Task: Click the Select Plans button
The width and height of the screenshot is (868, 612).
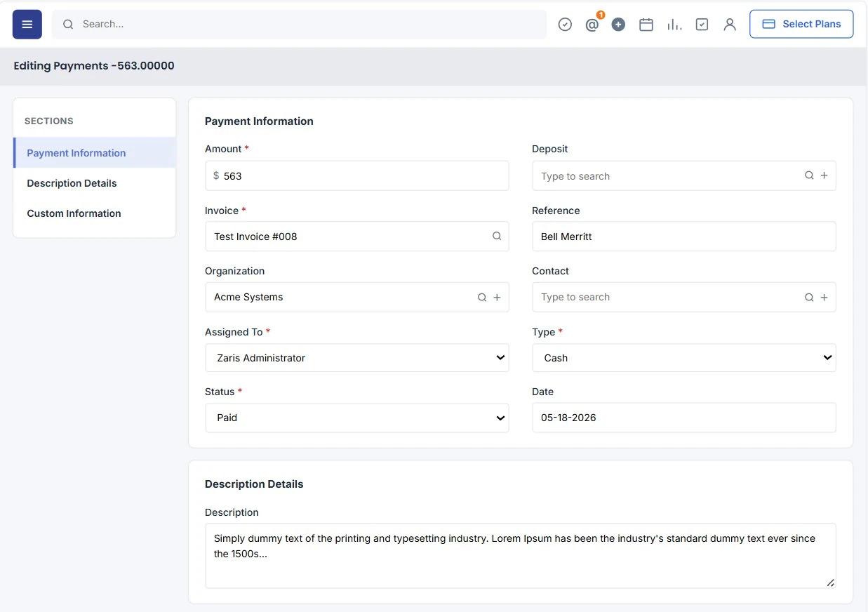Action: (x=801, y=24)
